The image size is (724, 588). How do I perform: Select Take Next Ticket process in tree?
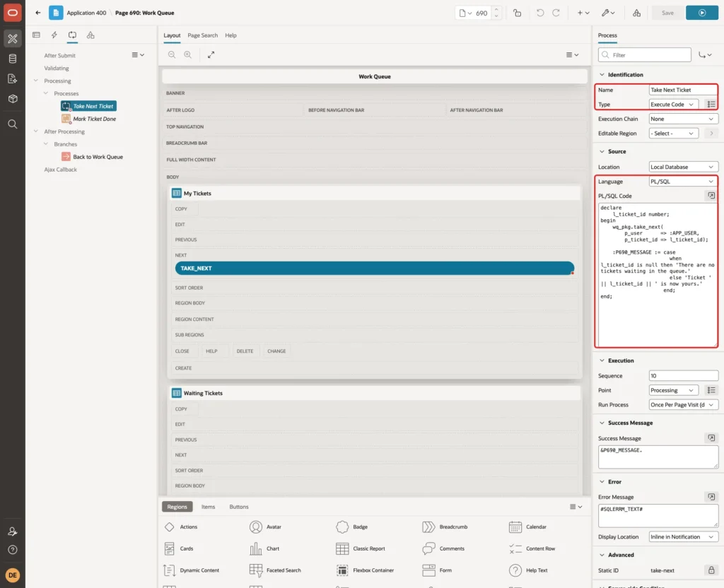[x=88, y=106]
